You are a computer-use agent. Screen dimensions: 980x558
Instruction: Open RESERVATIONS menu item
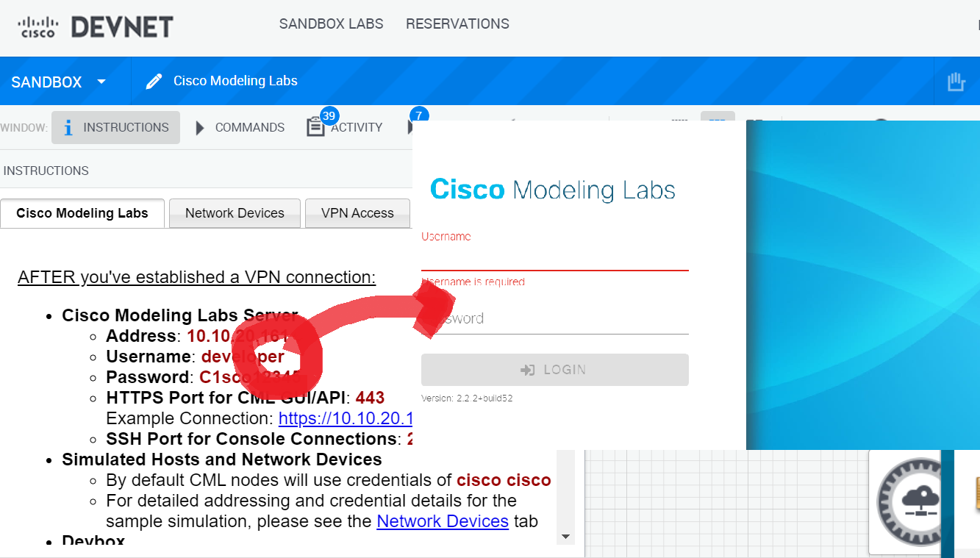pos(457,24)
